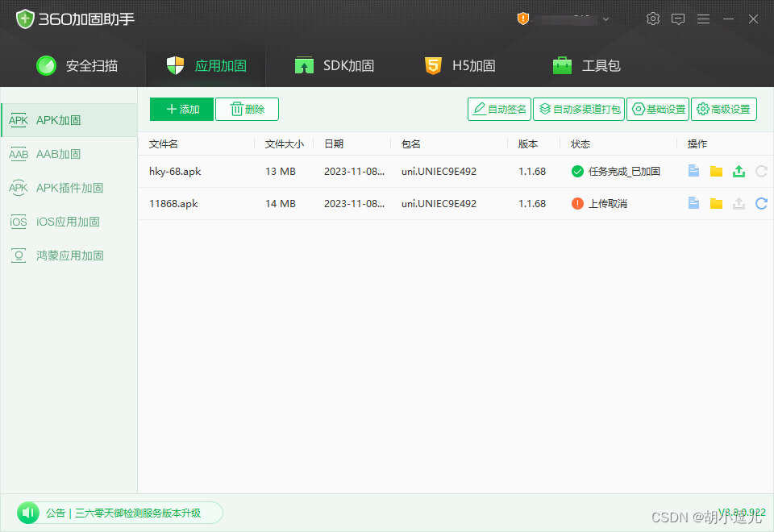
Task: Select AAB加固 in the sidebar
Action: click(x=69, y=154)
